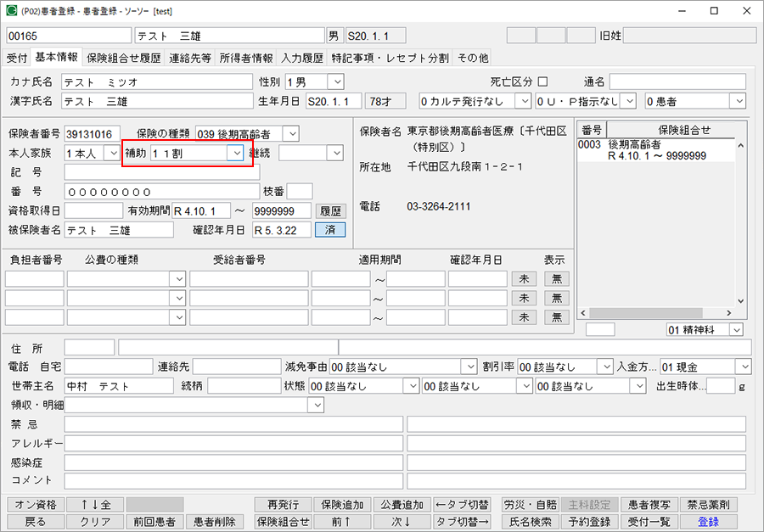The width and height of the screenshot is (764, 532).
Task: Toggle the 無 display flag on first 公費 row
Action: tap(557, 278)
